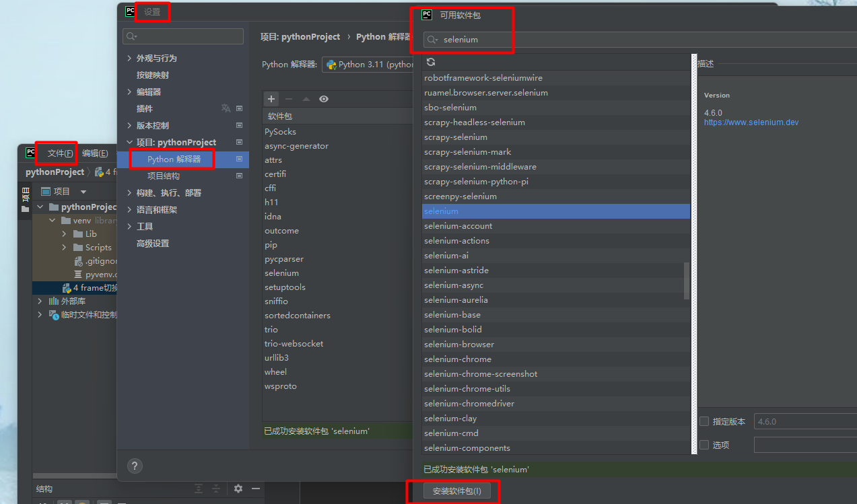The image size is (857, 504).
Task: Expand 外观与行为 settings section
Action: 129,58
